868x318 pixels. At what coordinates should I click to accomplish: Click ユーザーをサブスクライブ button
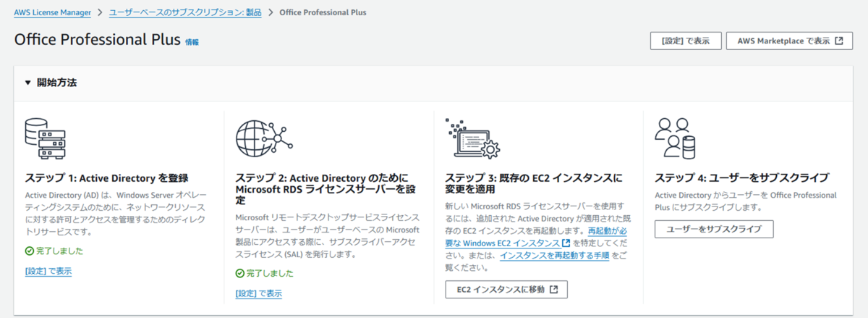[x=713, y=229]
